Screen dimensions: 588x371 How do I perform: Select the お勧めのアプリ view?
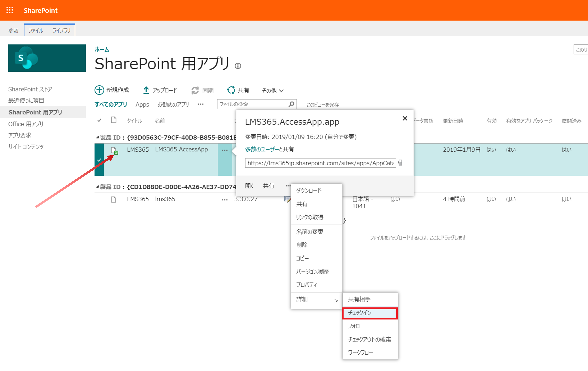pos(173,105)
